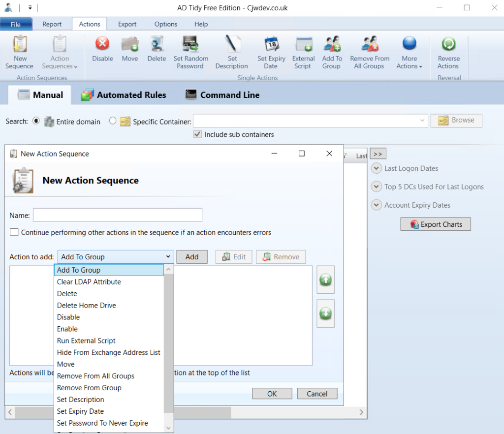Switch to Command Line tab

(x=222, y=95)
